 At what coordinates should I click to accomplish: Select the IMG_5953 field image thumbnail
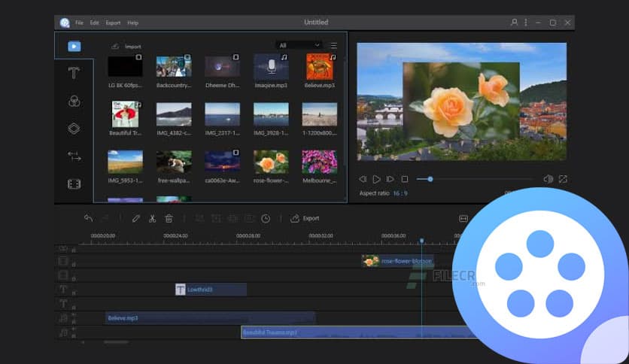125,162
